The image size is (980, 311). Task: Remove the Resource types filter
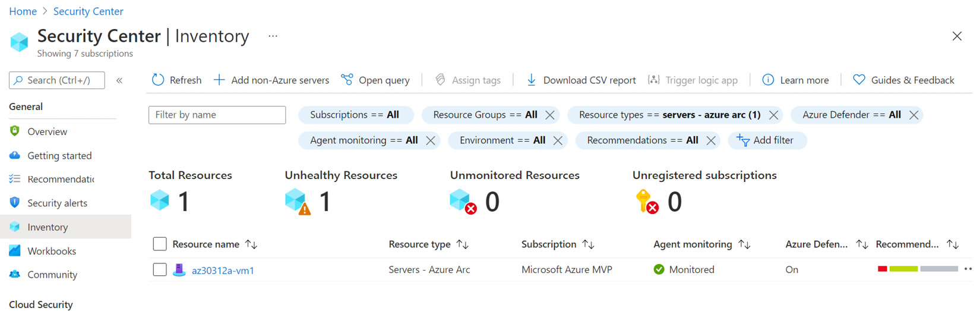tap(773, 115)
